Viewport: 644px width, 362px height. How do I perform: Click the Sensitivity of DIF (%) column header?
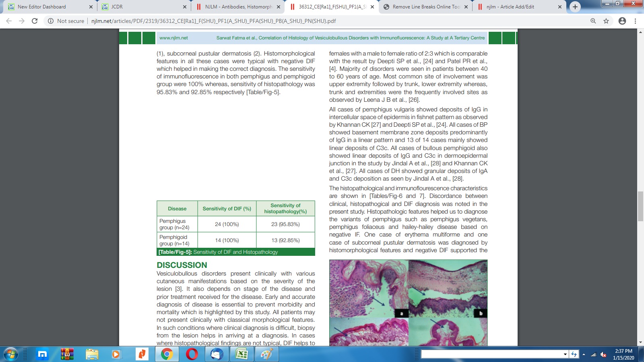pos(227,209)
